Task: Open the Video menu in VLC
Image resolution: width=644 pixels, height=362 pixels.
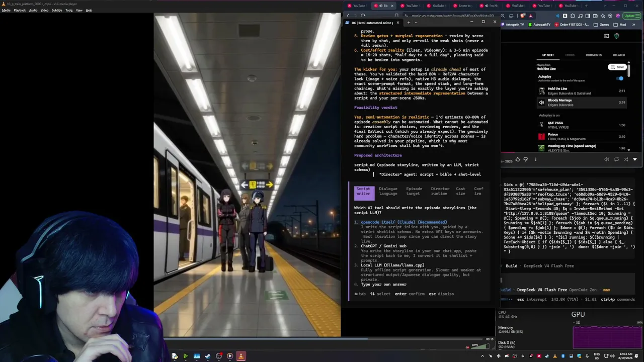Action: point(44,10)
